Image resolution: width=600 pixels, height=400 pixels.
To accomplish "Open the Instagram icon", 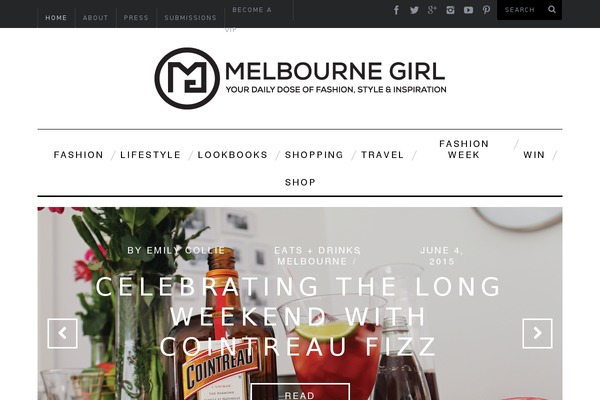I will (450, 10).
